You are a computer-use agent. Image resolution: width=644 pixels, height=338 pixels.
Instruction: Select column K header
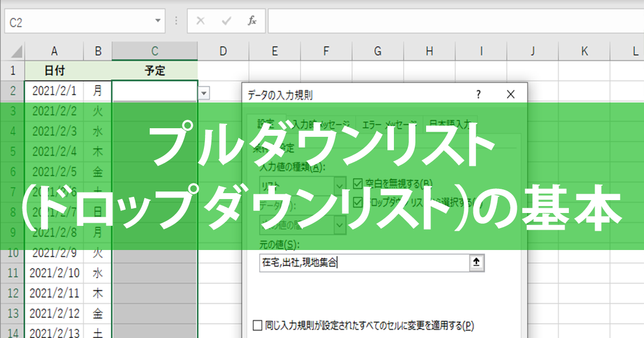[584, 52]
